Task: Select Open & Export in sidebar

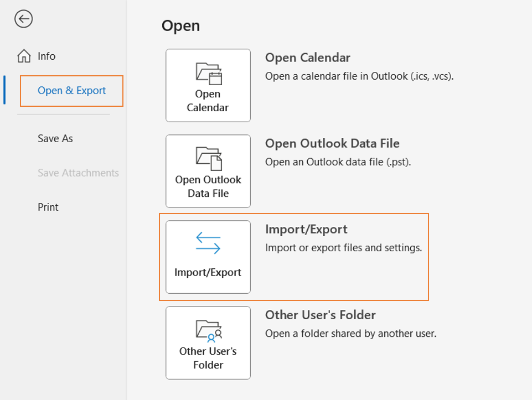Action: pyautogui.click(x=71, y=91)
